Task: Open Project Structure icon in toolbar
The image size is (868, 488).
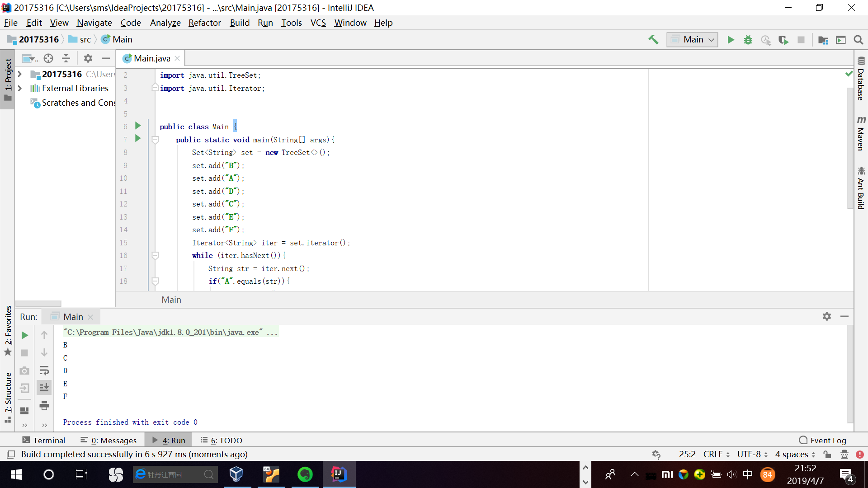Action: click(823, 40)
